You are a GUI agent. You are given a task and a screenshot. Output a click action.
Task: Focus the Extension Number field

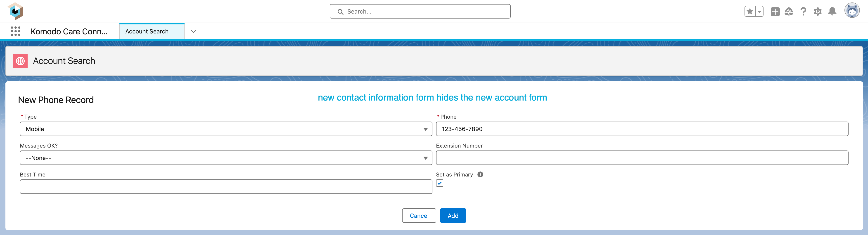click(x=642, y=158)
